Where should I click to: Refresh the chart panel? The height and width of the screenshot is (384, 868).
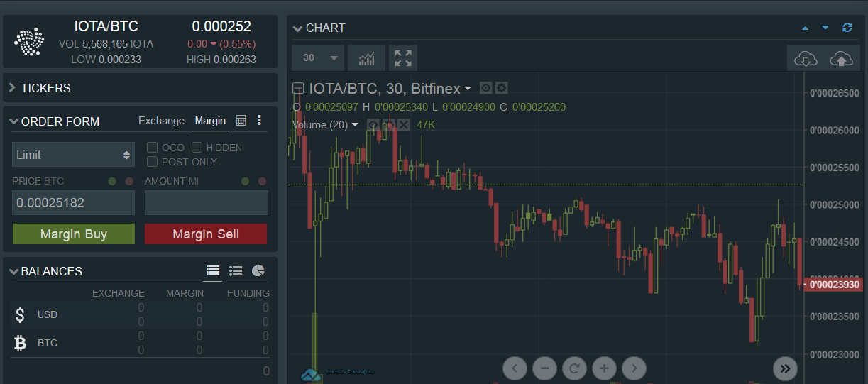847,28
